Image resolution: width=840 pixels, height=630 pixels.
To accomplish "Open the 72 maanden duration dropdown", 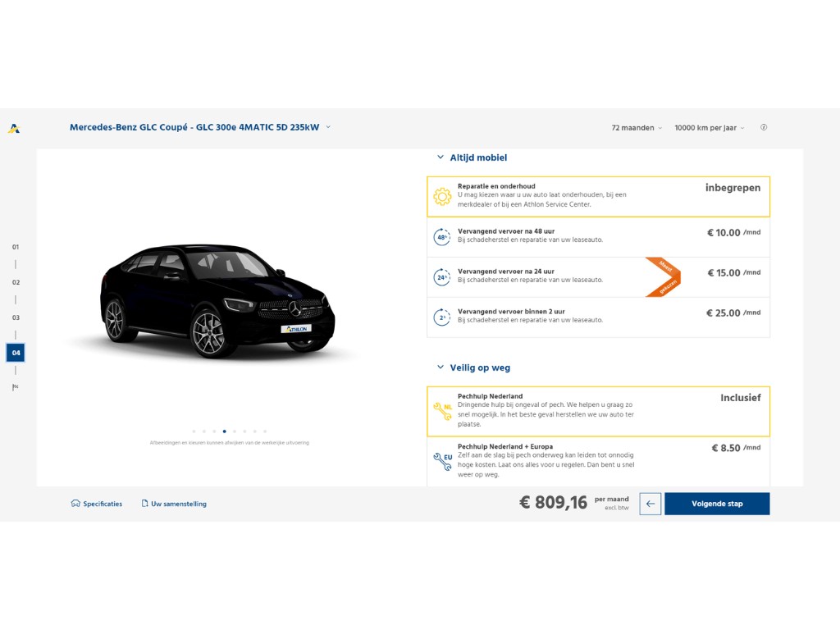I will [x=637, y=127].
